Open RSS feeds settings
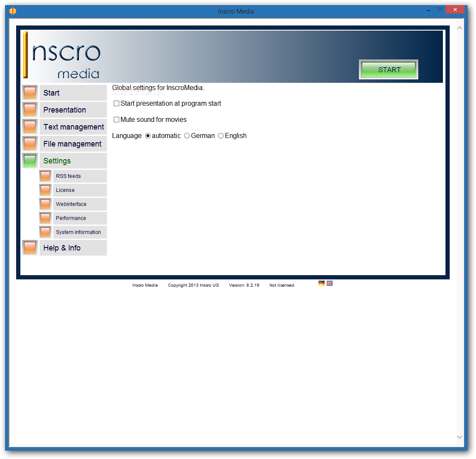Screen dimensions: 476x459 coord(80,176)
